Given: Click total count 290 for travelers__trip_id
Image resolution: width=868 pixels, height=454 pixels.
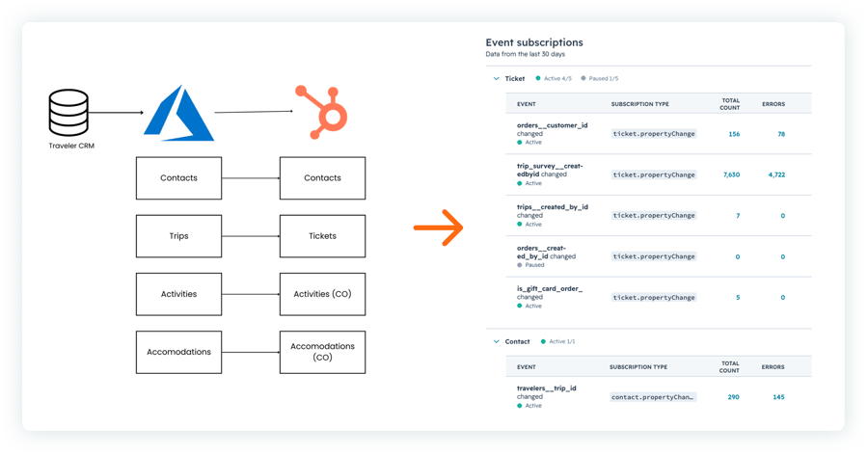Looking at the screenshot, I should point(734,397).
